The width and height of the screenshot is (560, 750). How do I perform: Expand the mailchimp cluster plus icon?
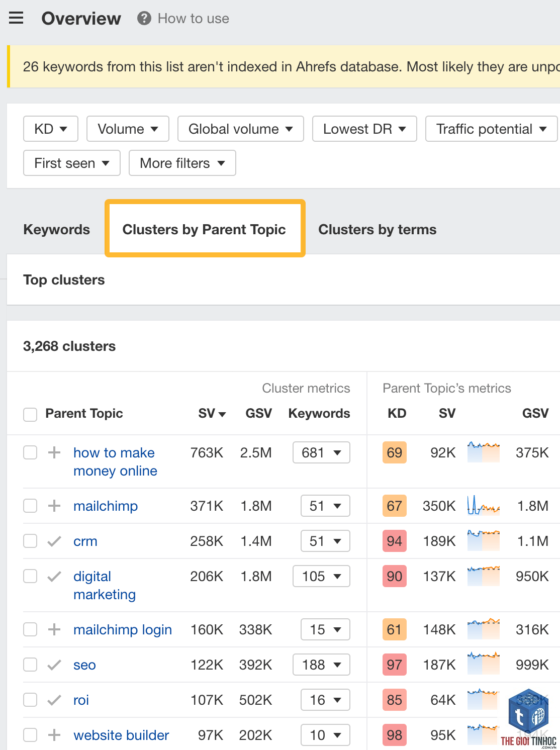[x=54, y=506]
